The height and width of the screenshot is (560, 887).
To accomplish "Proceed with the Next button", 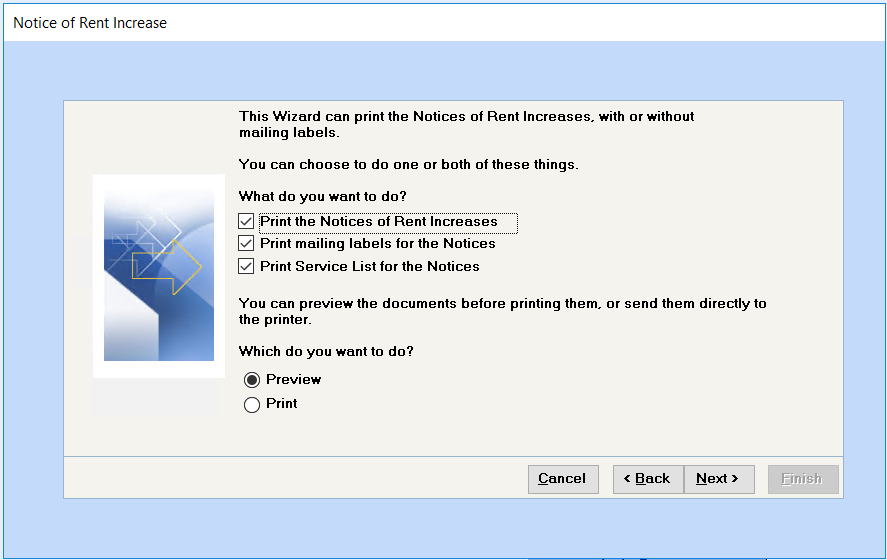I will (719, 479).
